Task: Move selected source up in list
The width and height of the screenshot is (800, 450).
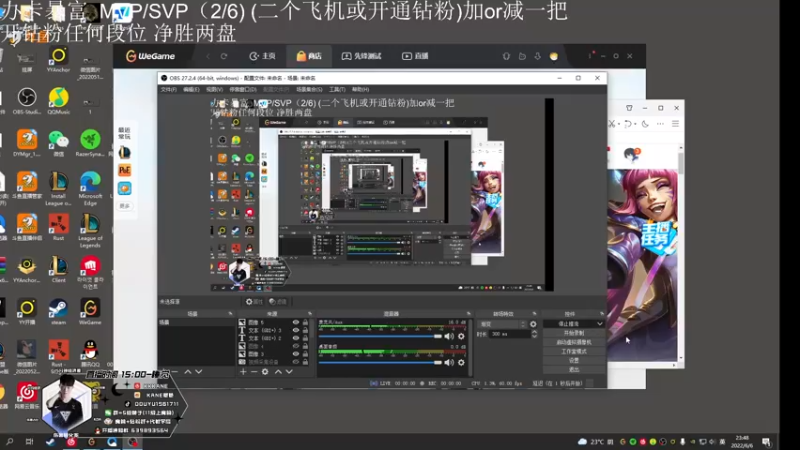Action: (x=278, y=372)
